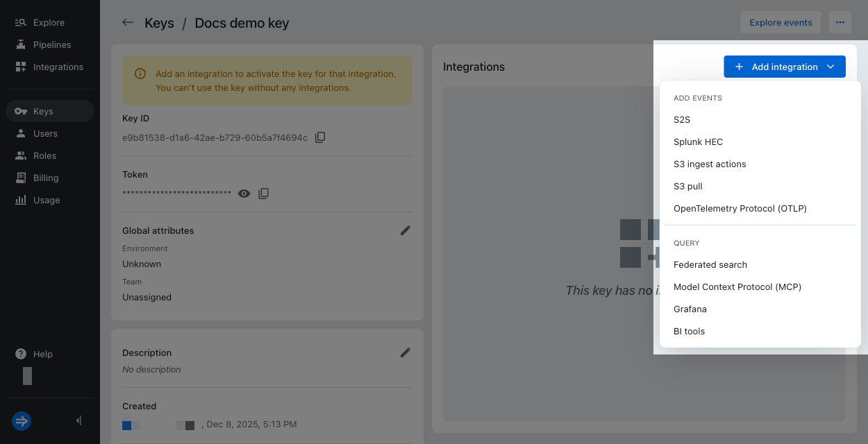Open the Billing page from sidebar
The height and width of the screenshot is (444, 868).
pos(46,178)
